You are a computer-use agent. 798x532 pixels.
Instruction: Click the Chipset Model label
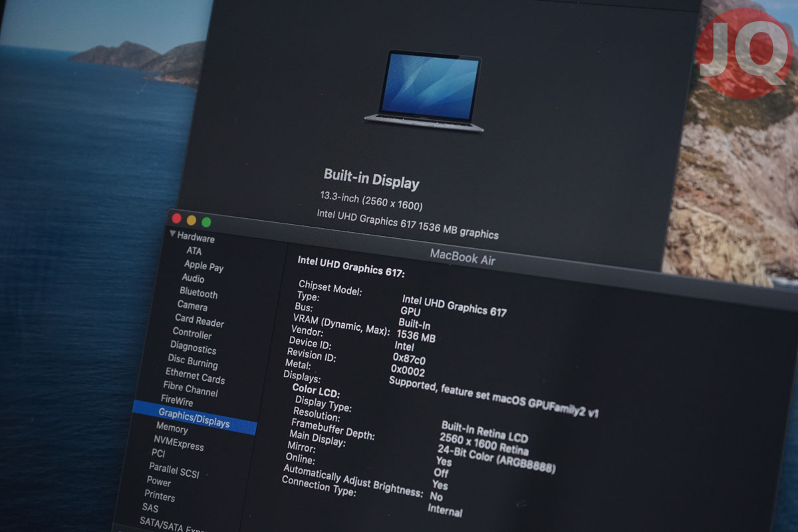330,288
